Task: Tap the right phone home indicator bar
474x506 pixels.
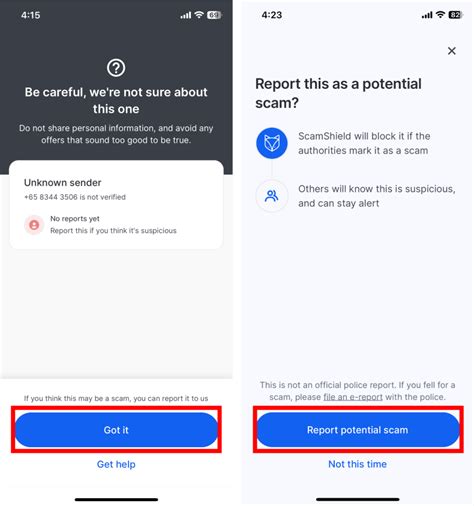Action: tap(358, 499)
